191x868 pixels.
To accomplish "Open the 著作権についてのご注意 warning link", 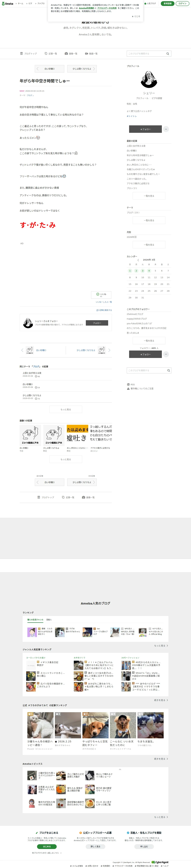I will pyautogui.click(x=140, y=389).
